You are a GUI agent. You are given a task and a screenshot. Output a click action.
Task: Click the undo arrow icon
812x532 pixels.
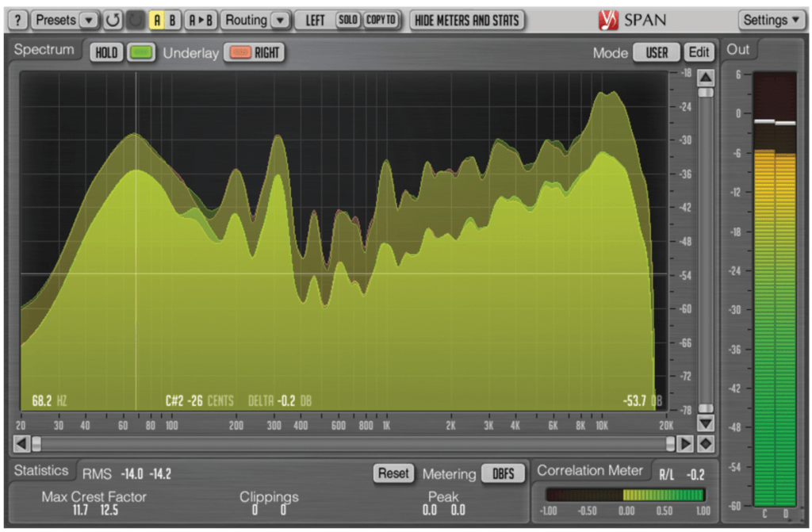coord(113,20)
